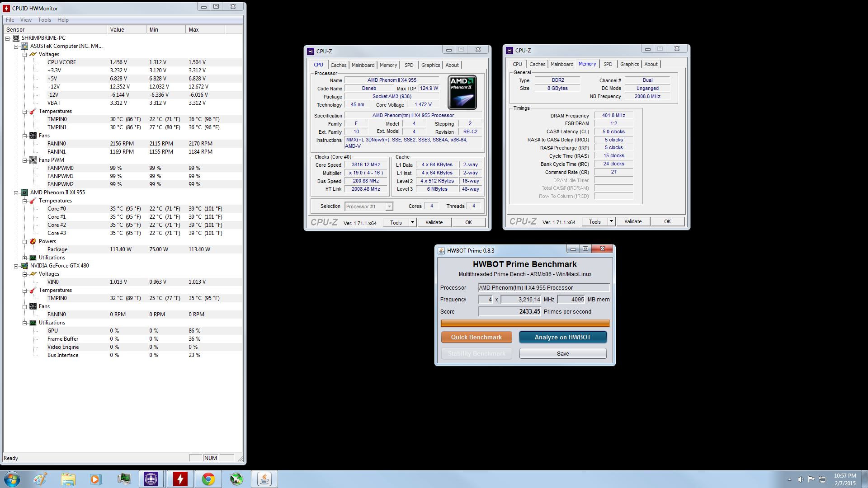Click Save button in HWBOT Prime
Viewport: 868px width, 488px height.
[x=563, y=353]
